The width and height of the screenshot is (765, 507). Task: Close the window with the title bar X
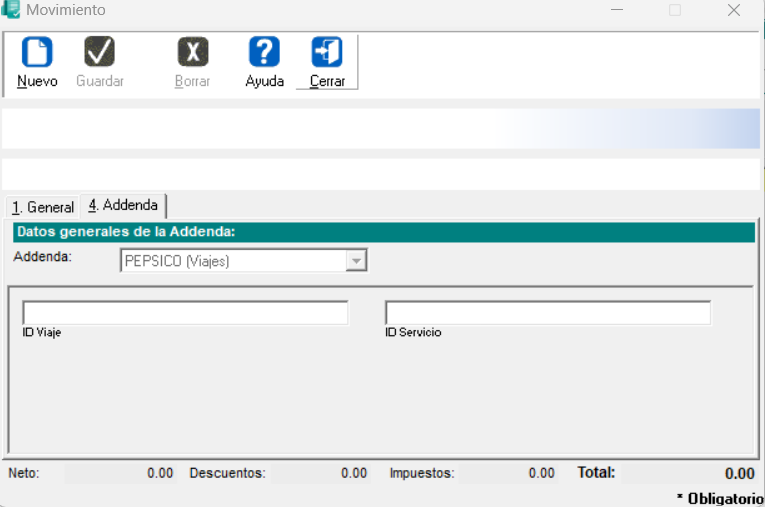pyautogui.click(x=733, y=10)
